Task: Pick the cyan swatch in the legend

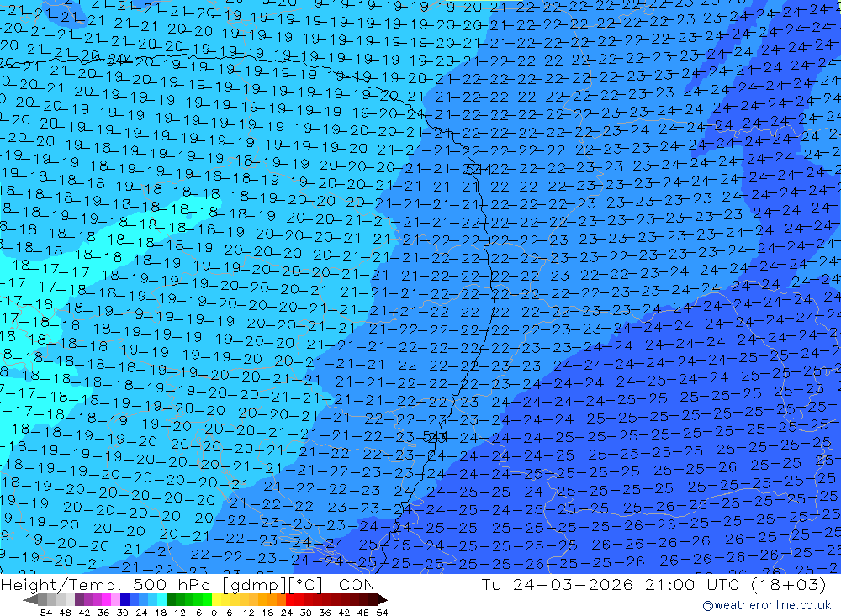Action: (x=161, y=600)
